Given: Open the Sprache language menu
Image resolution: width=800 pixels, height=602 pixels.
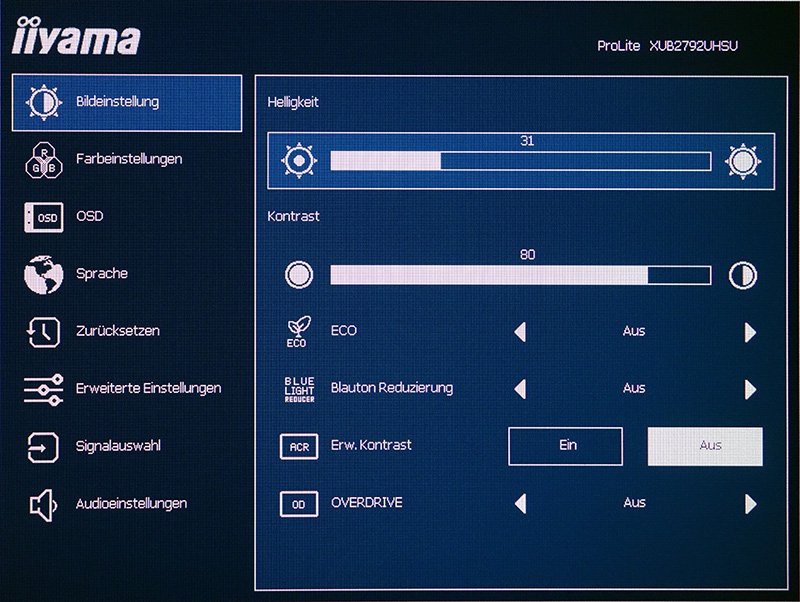Looking at the screenshot, I should pos(127,274).
